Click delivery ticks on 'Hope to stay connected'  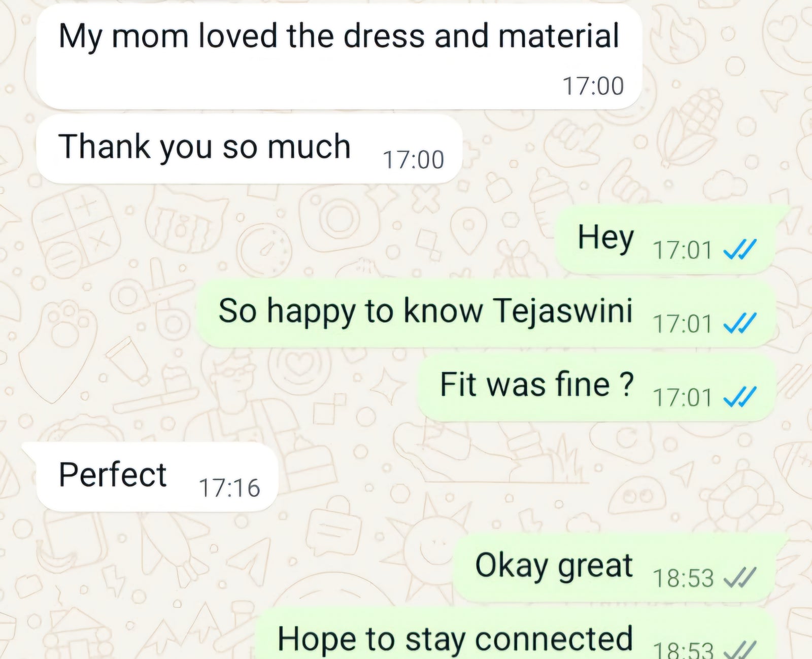[x=740, y=649]
